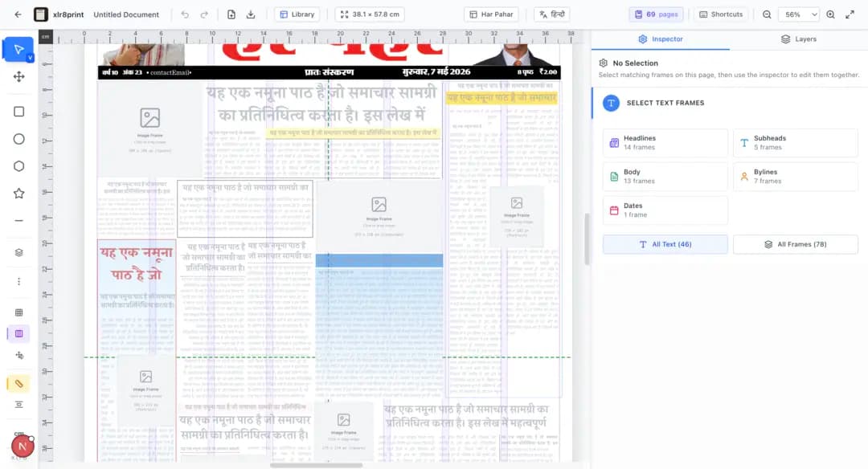Open the user avatar N

click(23, 446)
